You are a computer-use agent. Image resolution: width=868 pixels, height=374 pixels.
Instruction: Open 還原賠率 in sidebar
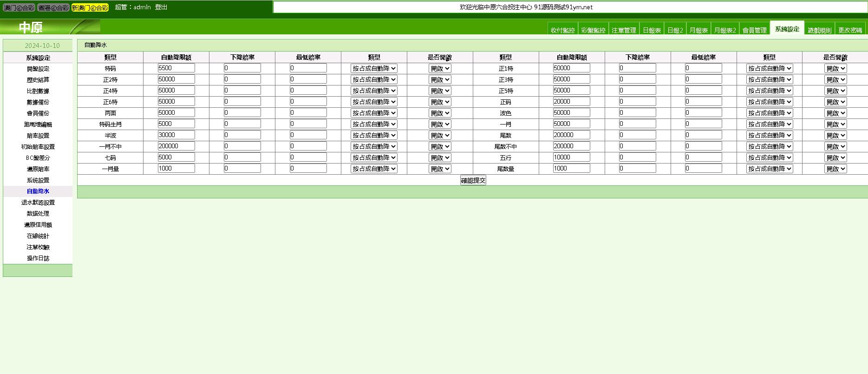coord(38,169)
